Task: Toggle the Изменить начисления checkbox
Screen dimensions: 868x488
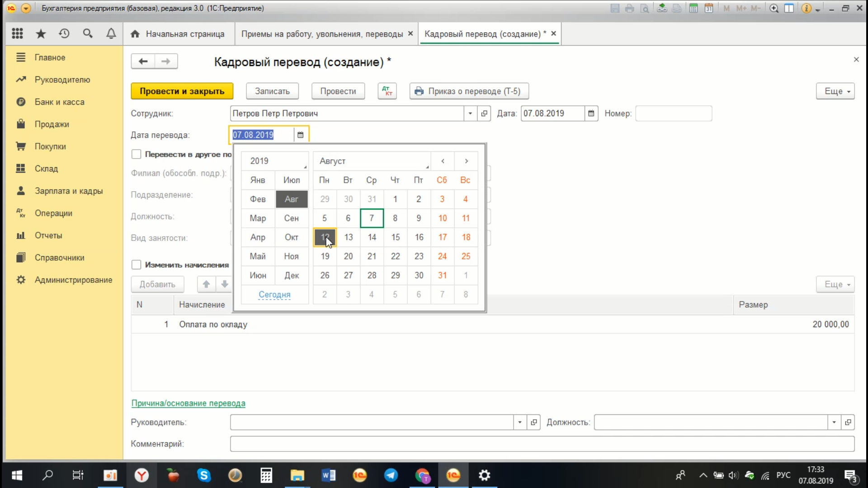Action: pos(136,265)
